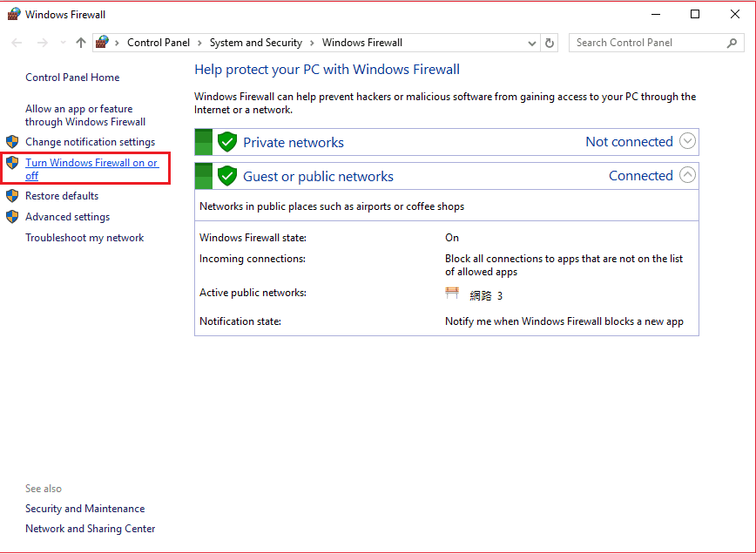
Task: Open Change notification settings link
Action: click(91, 142)
